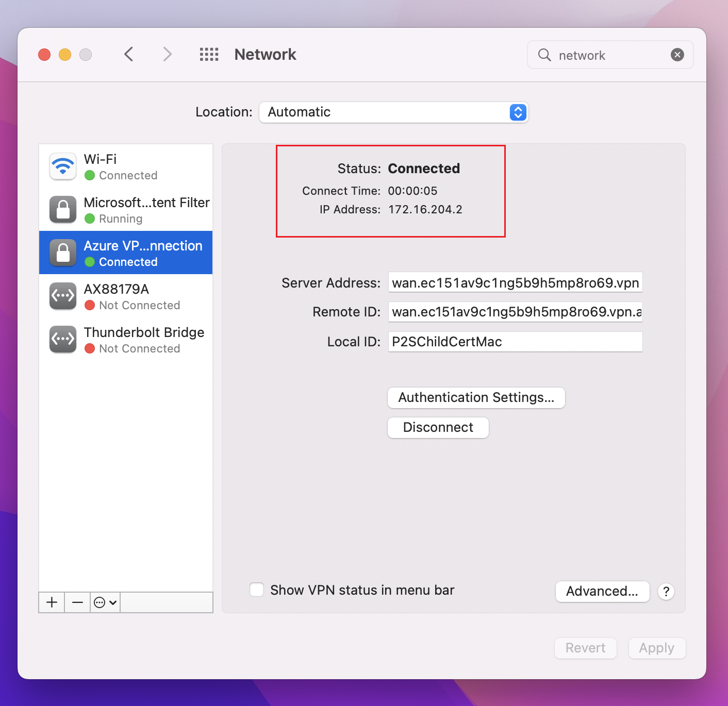728x706 pixels.
Task: Open network help with question mark
Action: pyautogui.click(x=666, y=592)
